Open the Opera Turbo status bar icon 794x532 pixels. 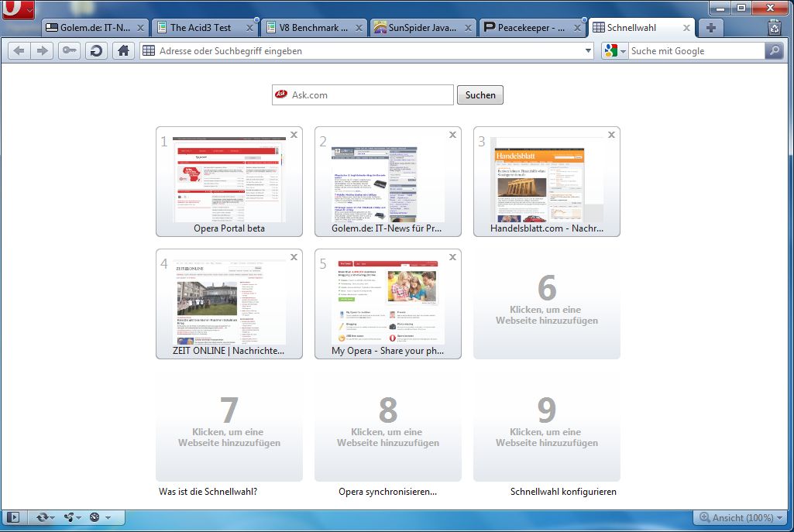click(98, 517)
